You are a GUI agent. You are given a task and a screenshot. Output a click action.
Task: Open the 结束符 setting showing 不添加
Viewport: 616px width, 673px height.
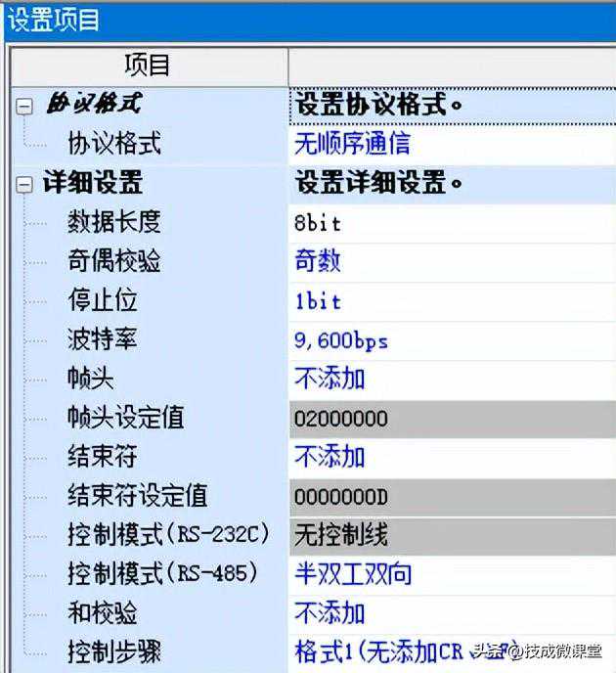pyautogui.click(x=330, y=457)
